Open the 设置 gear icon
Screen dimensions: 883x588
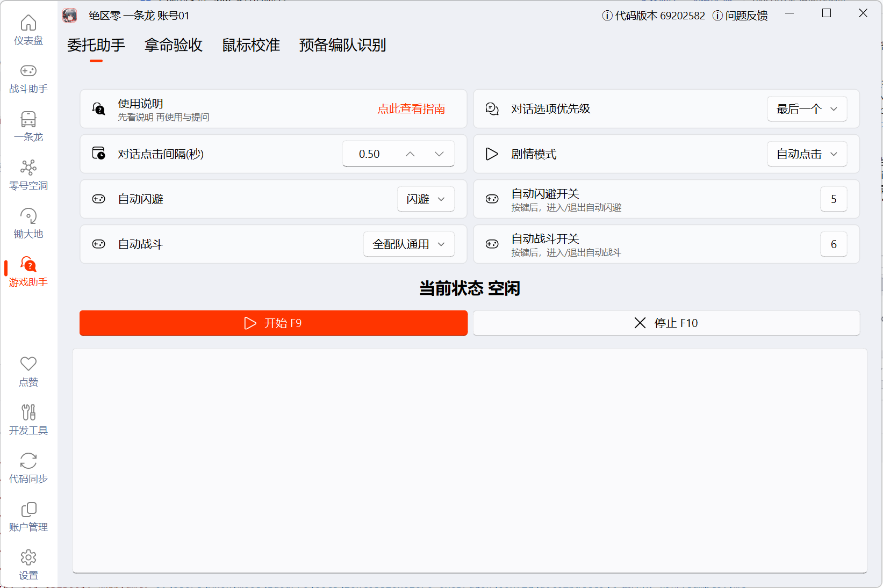click(28, 558)
